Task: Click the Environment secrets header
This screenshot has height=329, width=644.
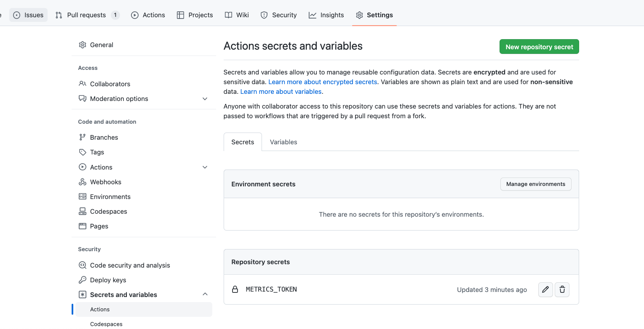Action: point(264,184)
